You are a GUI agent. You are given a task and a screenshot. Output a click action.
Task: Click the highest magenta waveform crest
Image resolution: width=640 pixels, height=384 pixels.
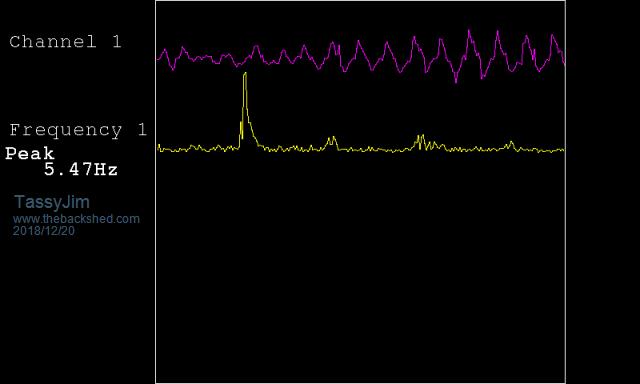pyautogui.click(x=469, y=31)
